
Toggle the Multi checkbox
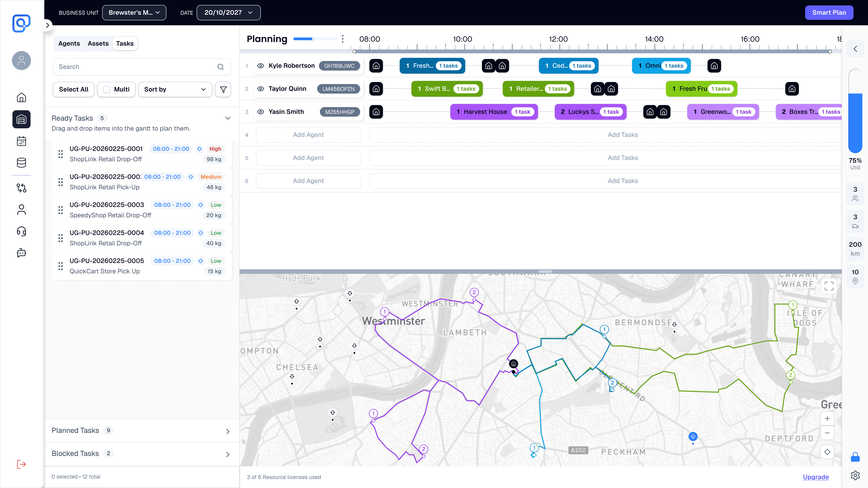tap(107, 89)
